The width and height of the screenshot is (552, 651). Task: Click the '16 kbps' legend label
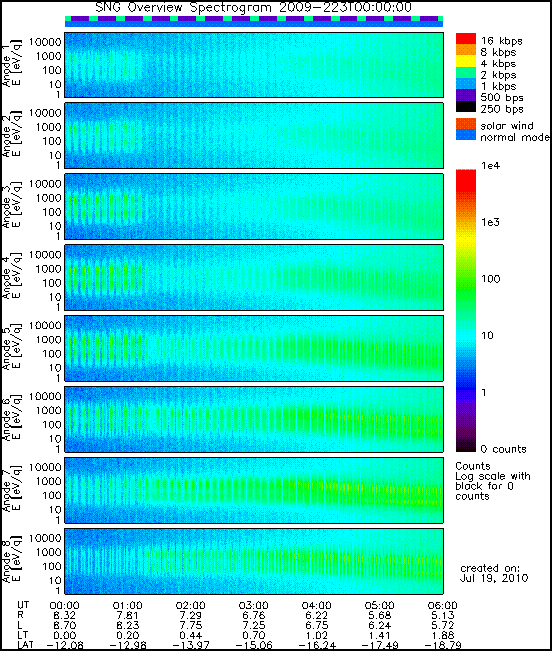[x=501, y=41]
